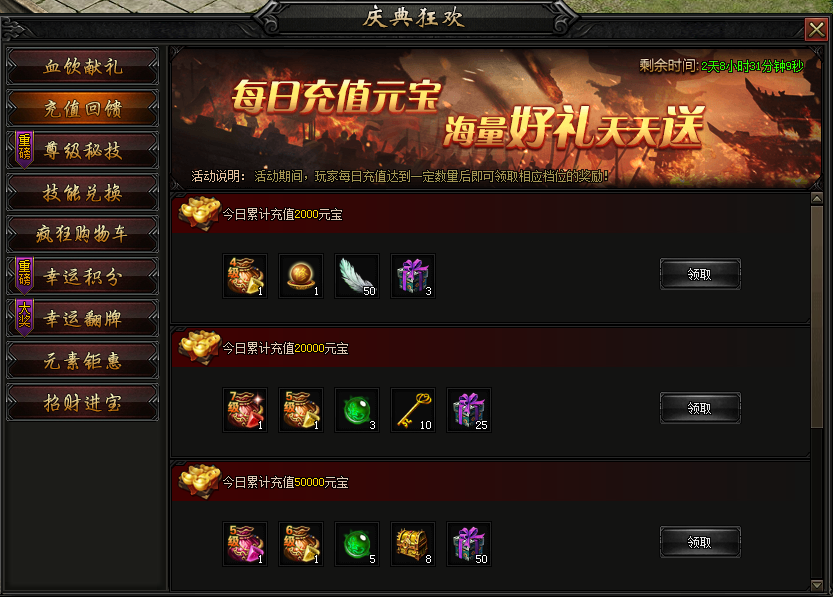Claim the 20000 元宝 recharge reward
The height and width of the screenshot is (597, 833).
pos(700,408)
